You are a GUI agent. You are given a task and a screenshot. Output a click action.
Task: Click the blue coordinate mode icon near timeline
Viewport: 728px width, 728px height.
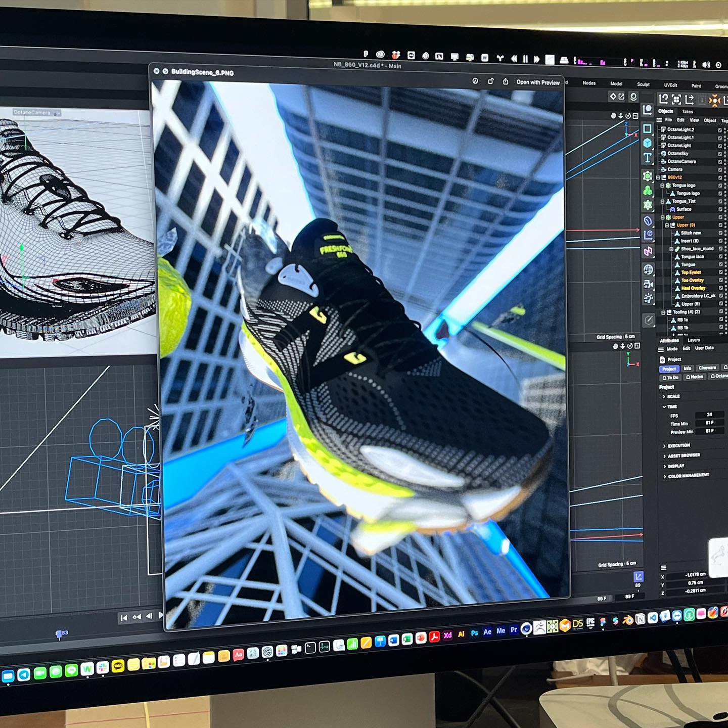point(638,576)
